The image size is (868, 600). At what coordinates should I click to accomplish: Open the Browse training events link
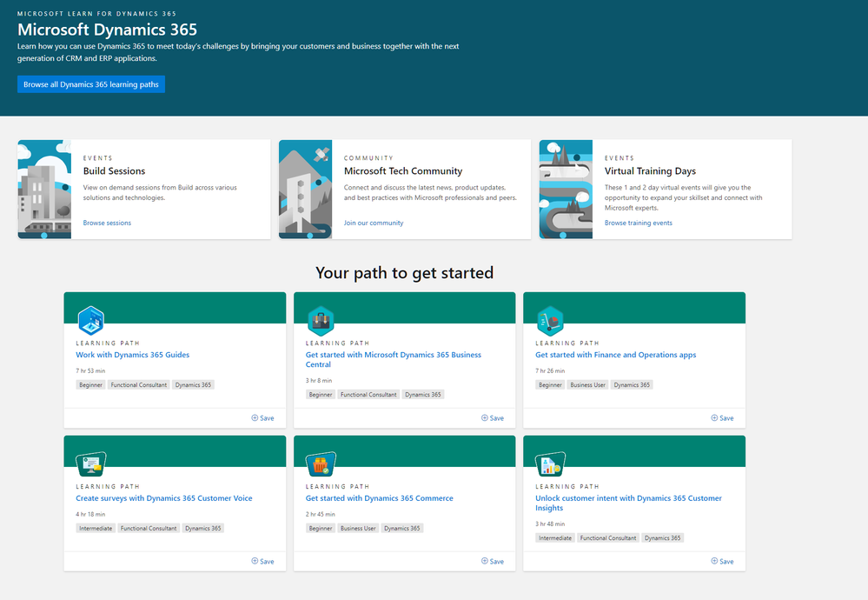pos(639,223)
